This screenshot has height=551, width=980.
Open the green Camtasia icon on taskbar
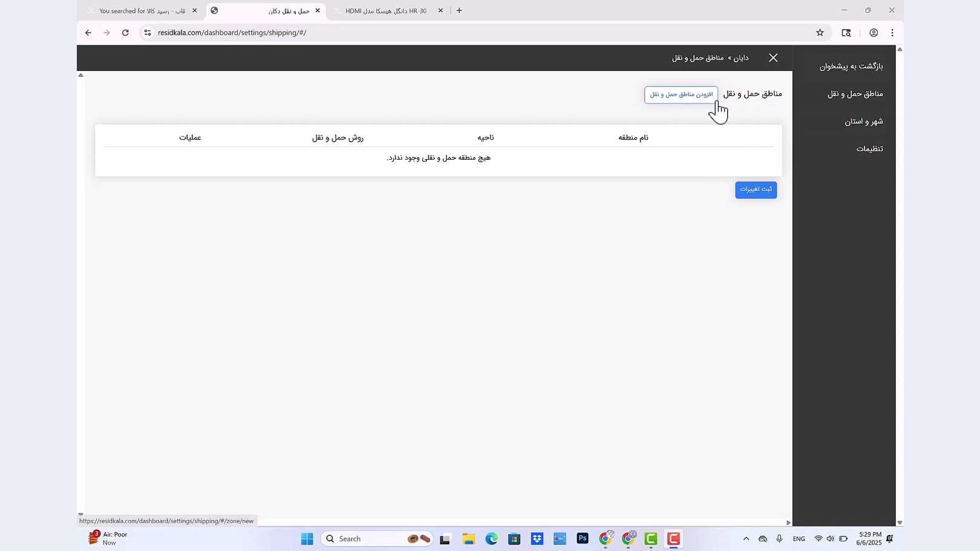[x=651, y=539]
